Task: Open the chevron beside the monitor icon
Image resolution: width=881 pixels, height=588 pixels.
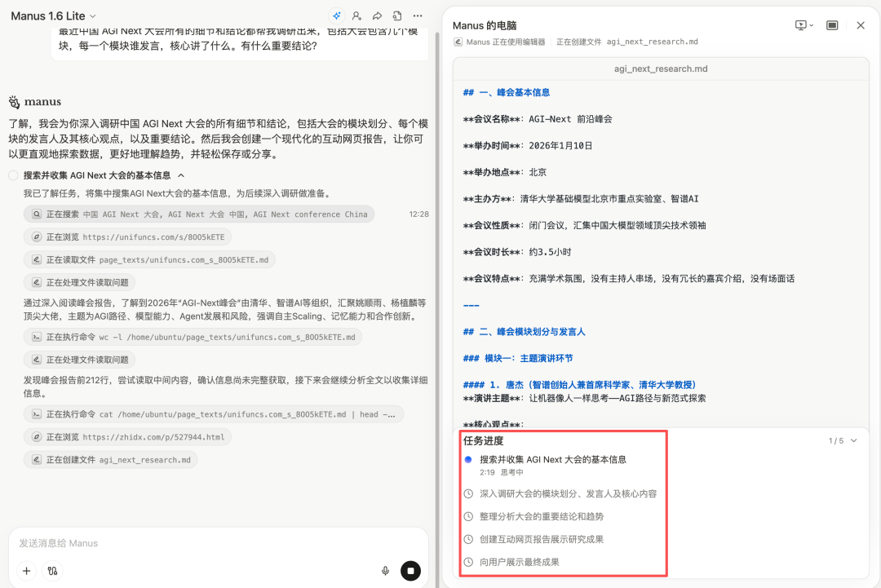Action: [x=812, y=25]
